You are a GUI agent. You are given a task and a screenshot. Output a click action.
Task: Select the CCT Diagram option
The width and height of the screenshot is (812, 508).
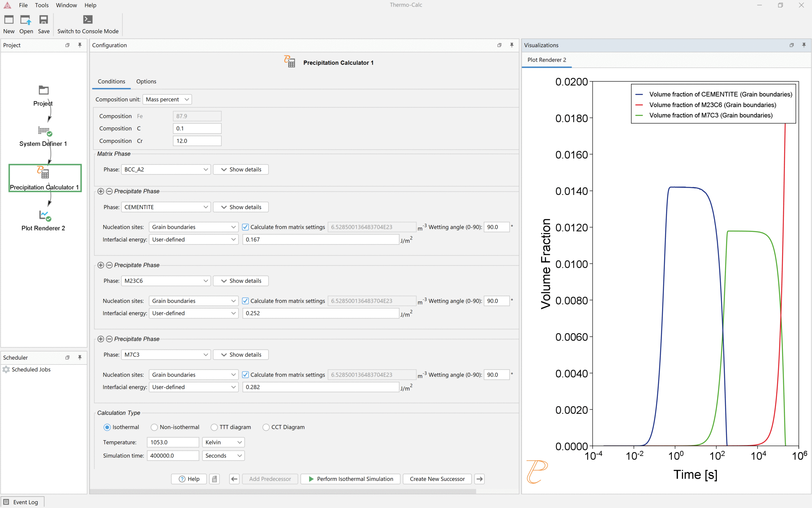pos(266,427)
